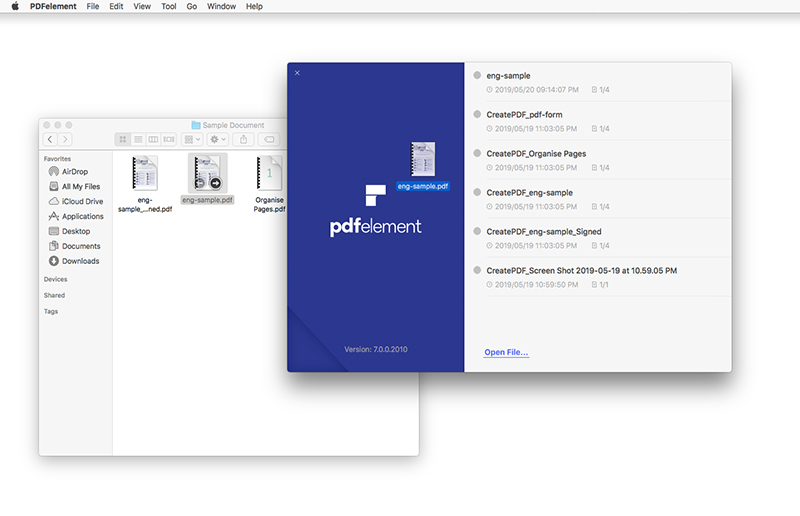This screenshot has height=516, width=800.
Task: Click the Version: 7.0.0.2010 text
Action: (x=376, y=349)
